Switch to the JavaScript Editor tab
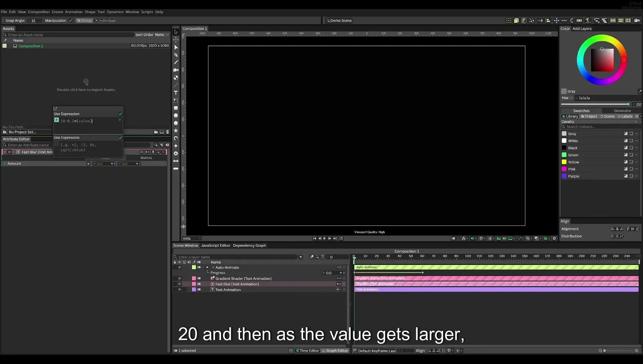The height and width of the screenshot is (364, 643). click(x=216, y=246)
